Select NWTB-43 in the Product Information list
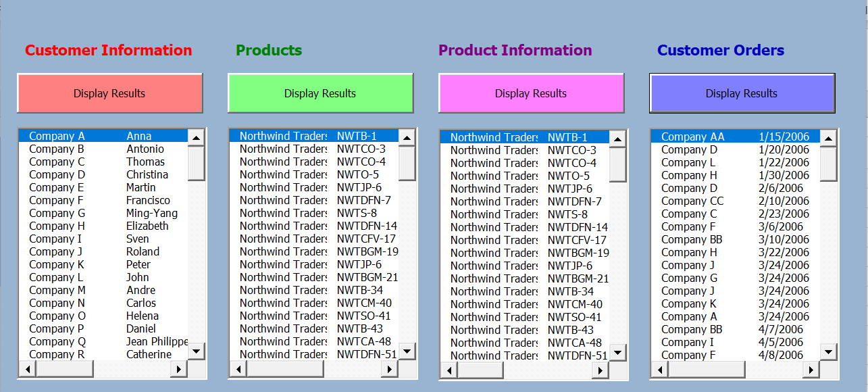The height and width of the screenshot is (392, 868). click(x=526, y=330)
